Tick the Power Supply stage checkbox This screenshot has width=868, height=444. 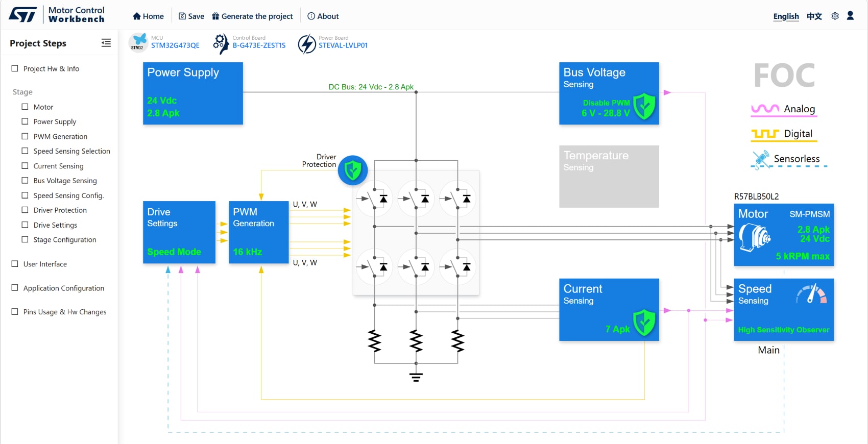[x=25, y=121]
